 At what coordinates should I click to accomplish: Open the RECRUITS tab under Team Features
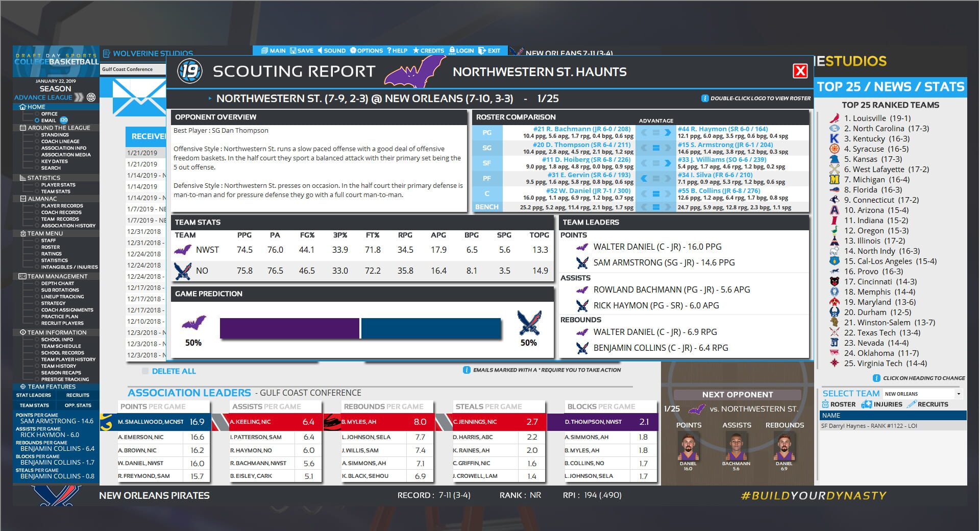(77, 395)
